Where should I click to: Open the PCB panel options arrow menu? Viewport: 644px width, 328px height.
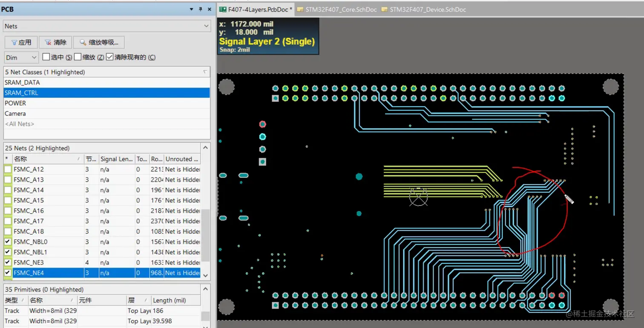pos(191,9)
